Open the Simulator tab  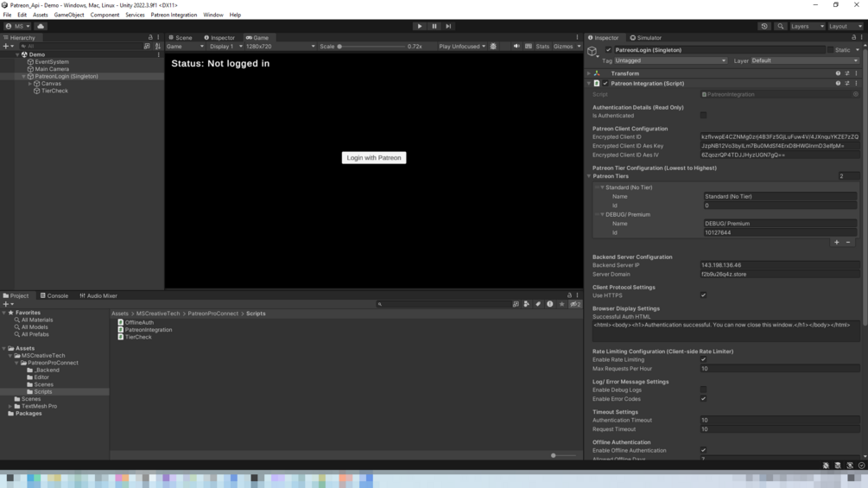point(646,38)
